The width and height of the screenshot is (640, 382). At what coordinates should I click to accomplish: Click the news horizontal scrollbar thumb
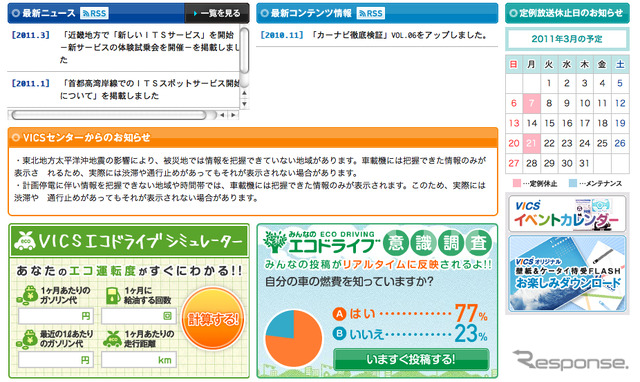109,115
